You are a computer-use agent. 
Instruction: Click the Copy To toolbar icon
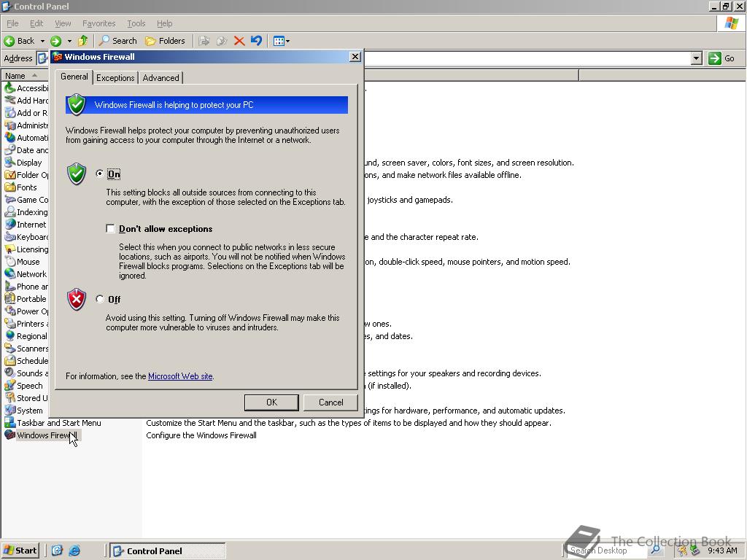(x=222, y=41)
